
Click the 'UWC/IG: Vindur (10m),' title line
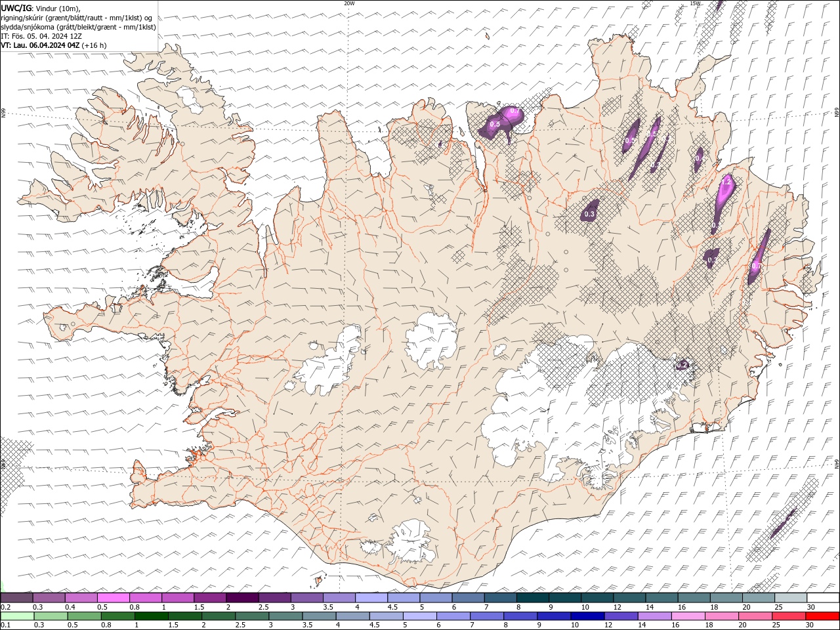click(x=41, y=8)
